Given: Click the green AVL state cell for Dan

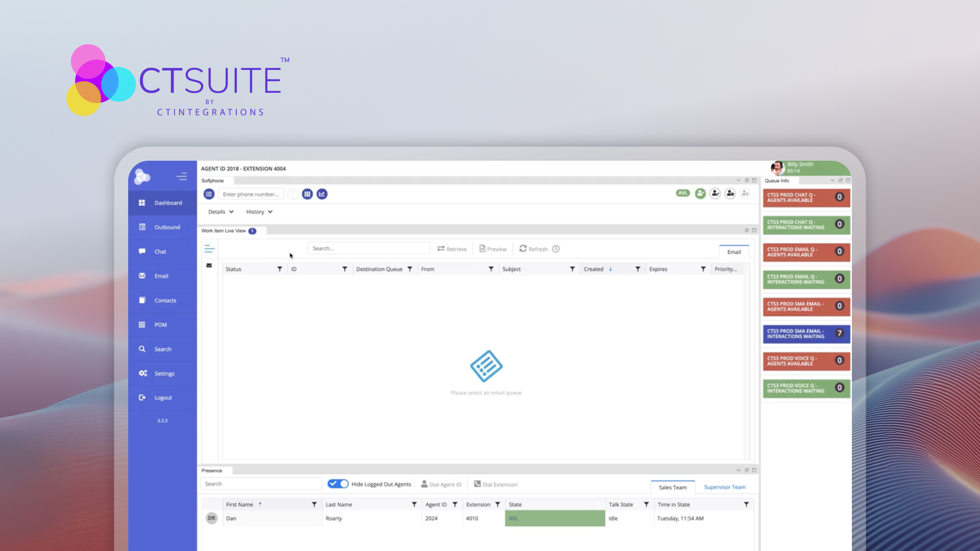Looking at the screenshot, I should click(555, 518).
